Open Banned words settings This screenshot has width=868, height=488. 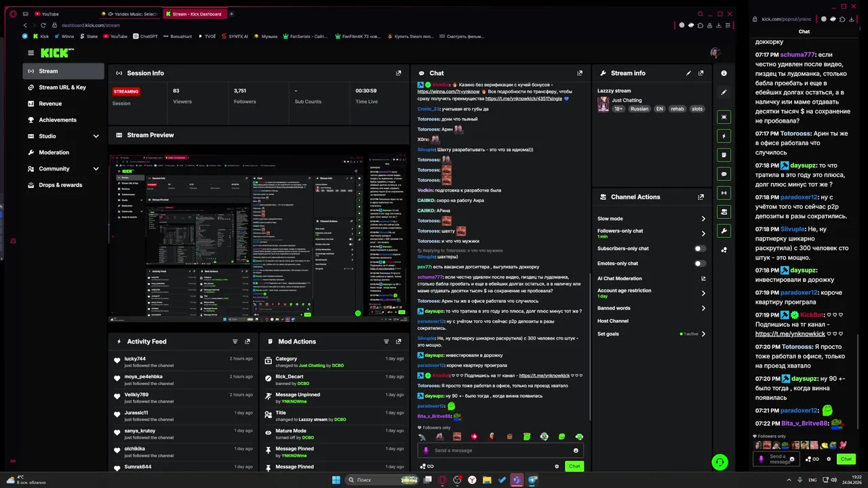point(652,308)
